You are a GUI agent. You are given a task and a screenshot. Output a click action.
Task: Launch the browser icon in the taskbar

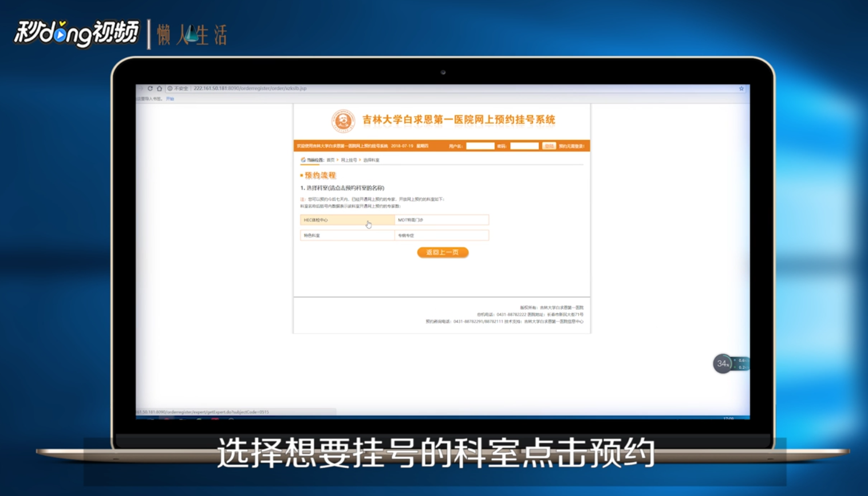coord(166,420)
